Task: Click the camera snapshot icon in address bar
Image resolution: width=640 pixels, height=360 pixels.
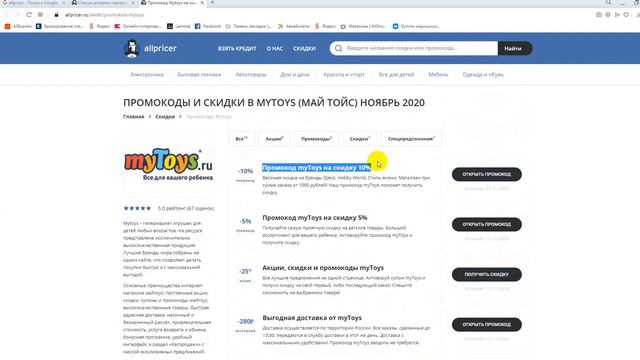Action: pyautogui.click(x=598, y=15)
